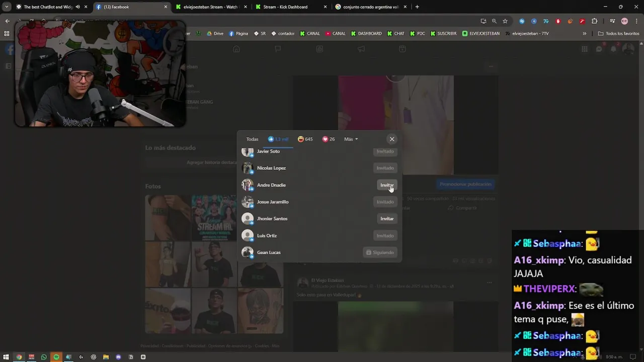Open Luis Ortiz's profile name
This screenshot has height=362, width=644.
(267, 236)
